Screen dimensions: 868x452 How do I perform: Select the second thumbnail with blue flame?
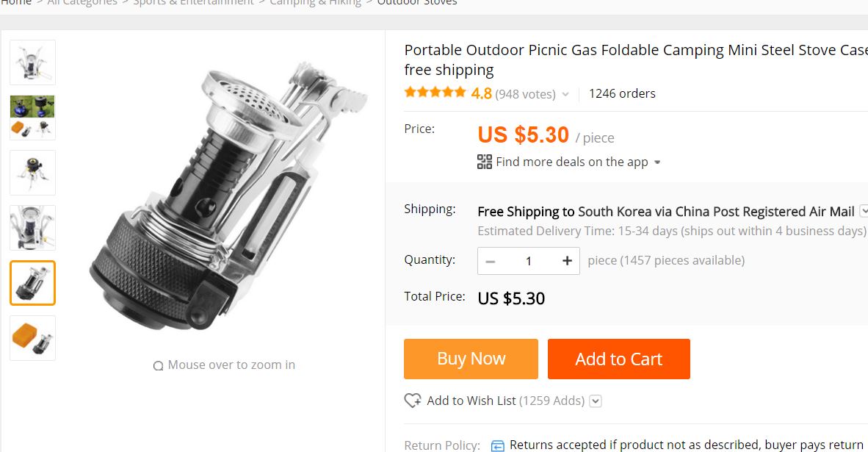click(32, 118)
